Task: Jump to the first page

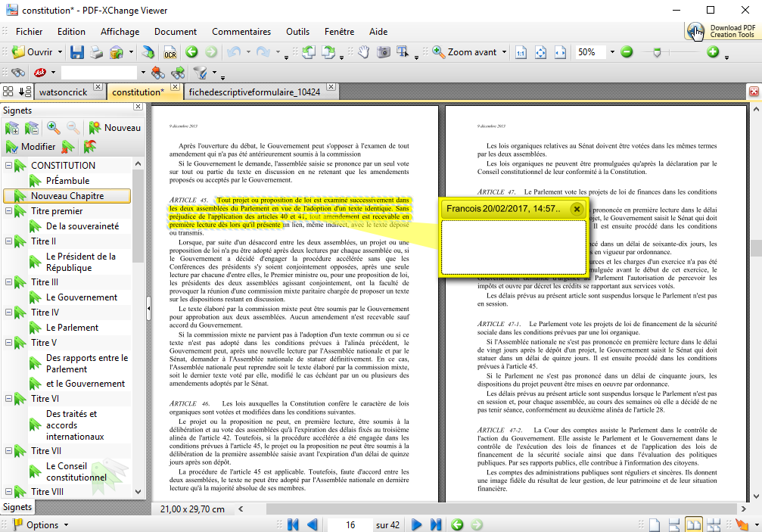Action: click(x=293, y=524)
